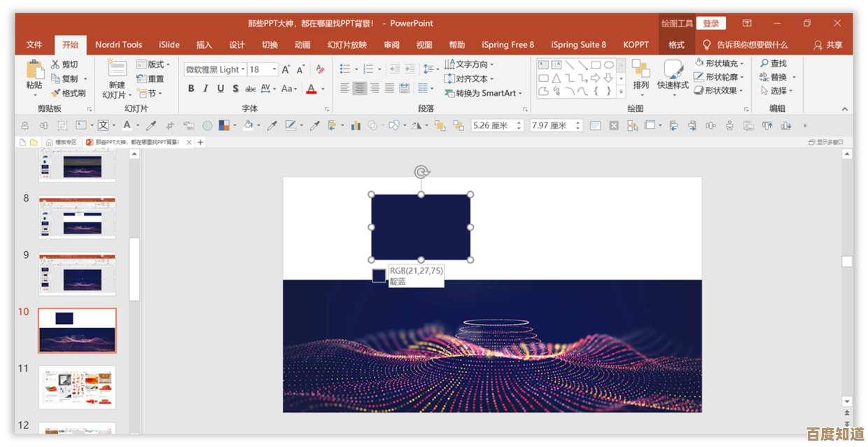Open the Text Direction (文字方向) dropdown
The image size is (868, 447).
pyautogui.click(x=492, y=64)
